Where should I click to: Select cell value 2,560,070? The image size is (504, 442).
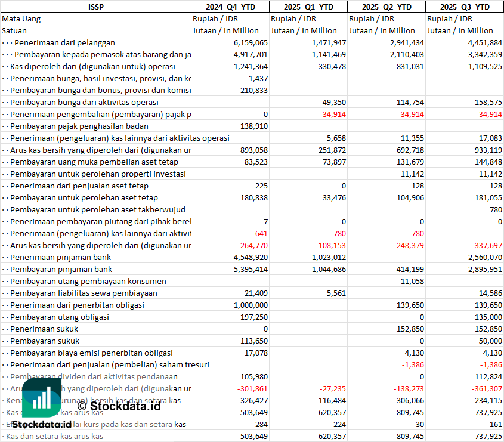click(485, 257)
